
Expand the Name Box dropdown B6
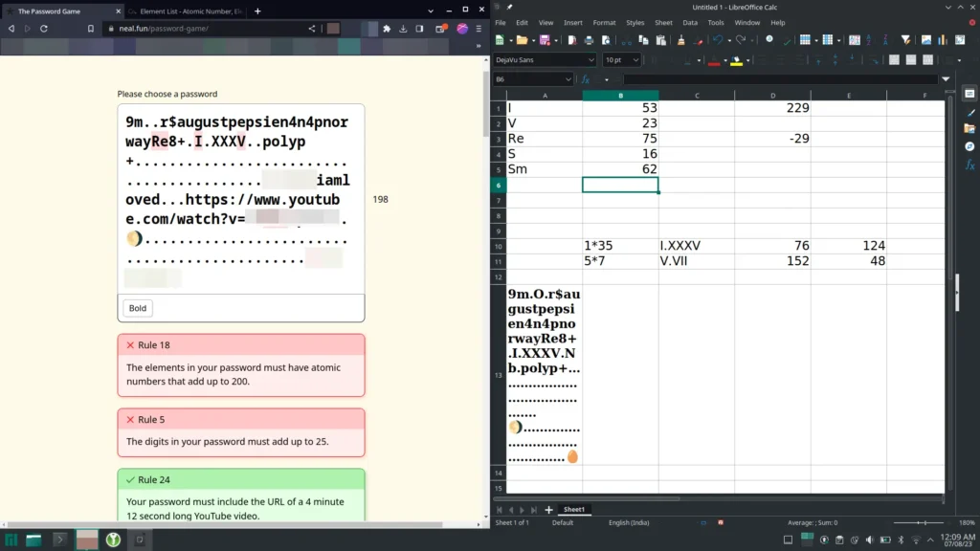[x=568, y=79]
